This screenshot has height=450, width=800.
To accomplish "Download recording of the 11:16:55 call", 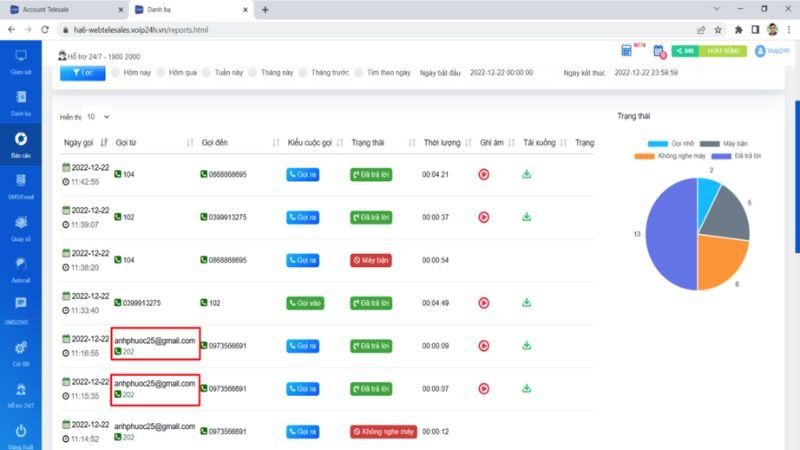I will 527,346.
